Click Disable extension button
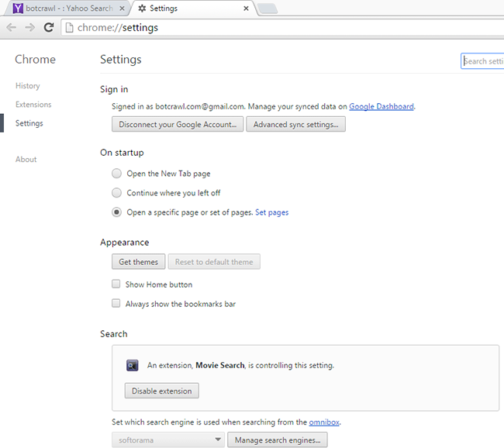 coord(162,391)
